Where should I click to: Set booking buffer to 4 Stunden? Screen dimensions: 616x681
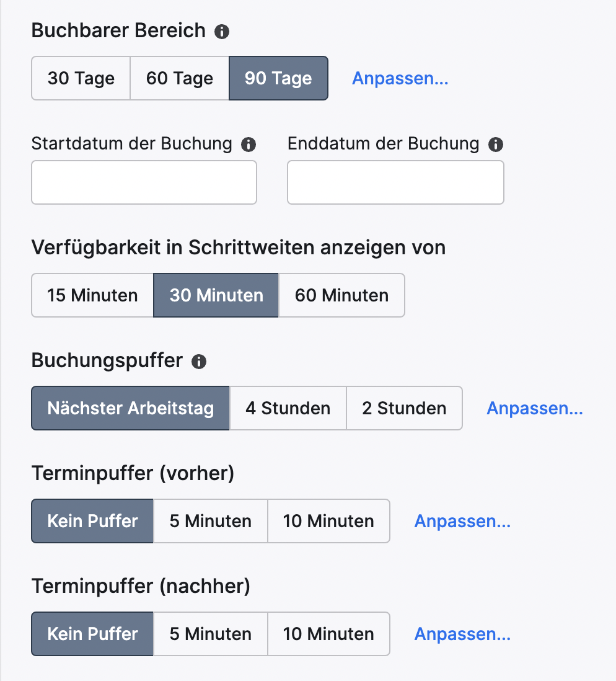[x=288, y=408]
